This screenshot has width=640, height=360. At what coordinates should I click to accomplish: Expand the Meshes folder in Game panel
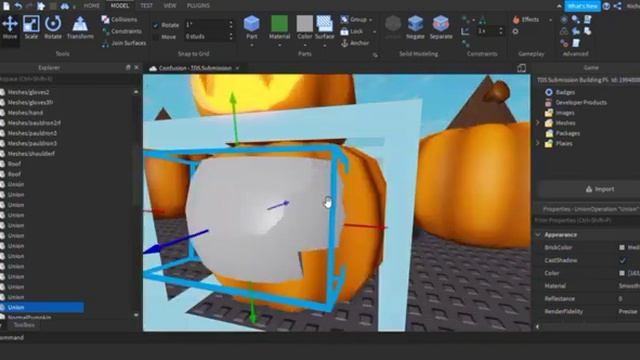[x=538, y=123]
